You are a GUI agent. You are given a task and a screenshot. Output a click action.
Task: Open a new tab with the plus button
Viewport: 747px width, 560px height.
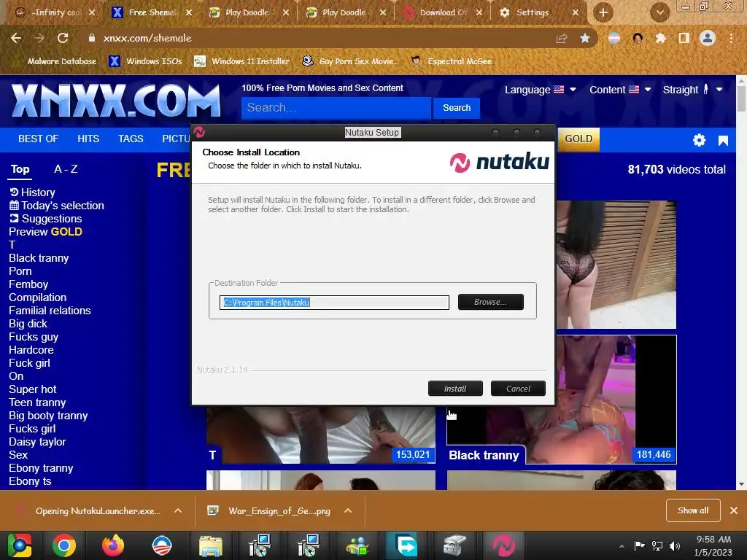pos(603,12)
